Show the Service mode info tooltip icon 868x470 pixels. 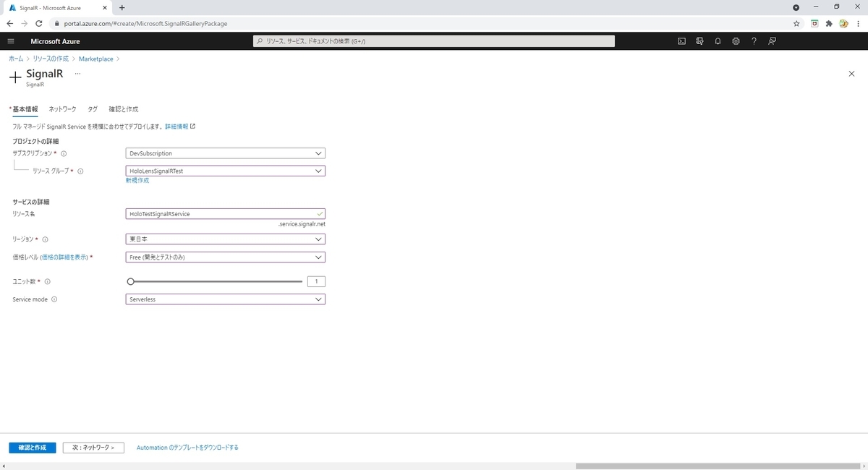point(54,299)
